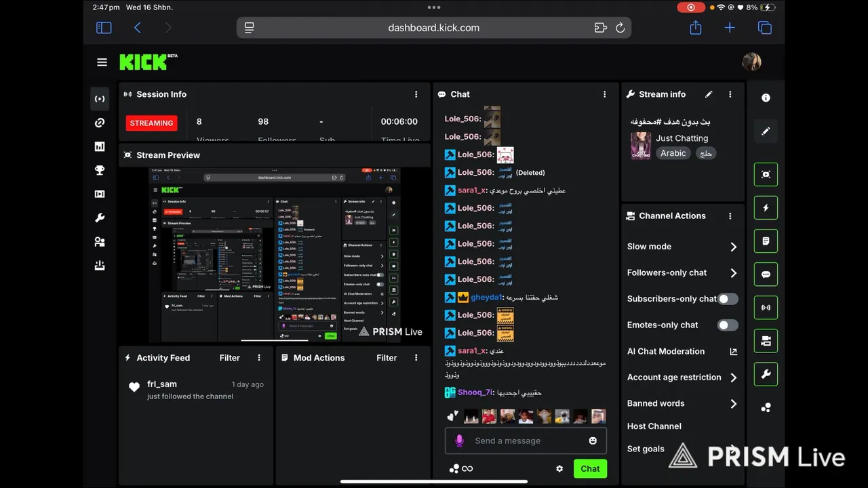
Task: Open the Stream info three-dot menu
Action: [730, 94]
